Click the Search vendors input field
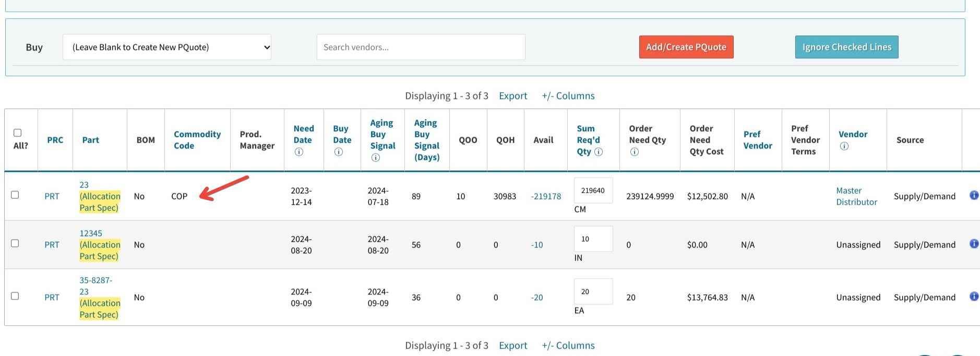Viewport: 980px width, 356px height. pos(421,47)
